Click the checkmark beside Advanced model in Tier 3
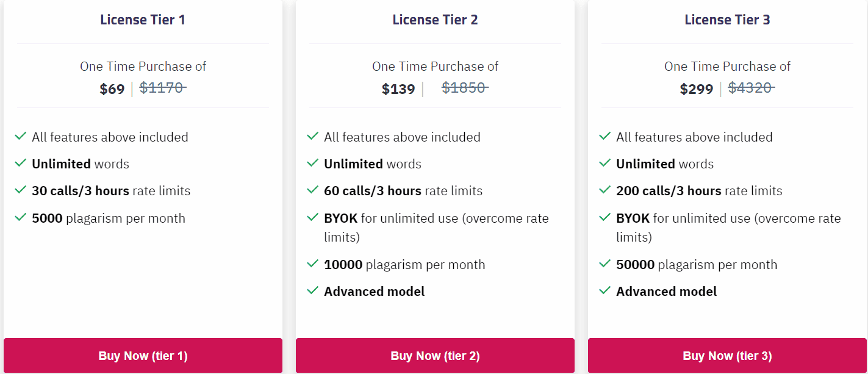 pos(604,291)
